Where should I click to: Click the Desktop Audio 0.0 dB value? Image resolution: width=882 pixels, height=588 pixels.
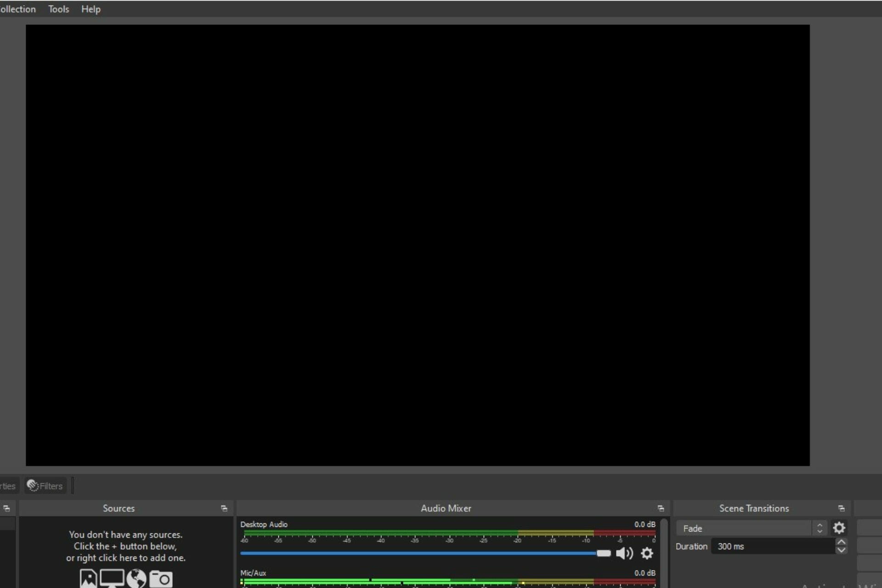645,524
